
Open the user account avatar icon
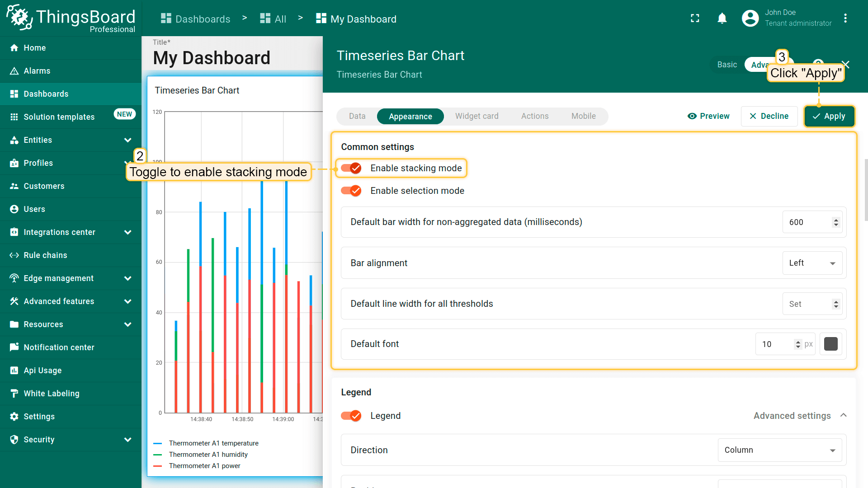[750, 18]
